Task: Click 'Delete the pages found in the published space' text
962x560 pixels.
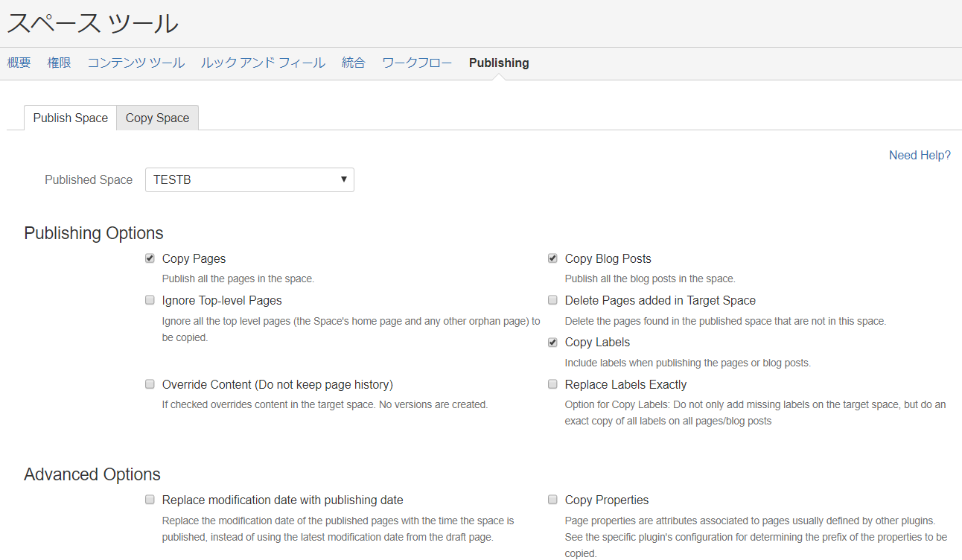Action: tap(726, 321)
